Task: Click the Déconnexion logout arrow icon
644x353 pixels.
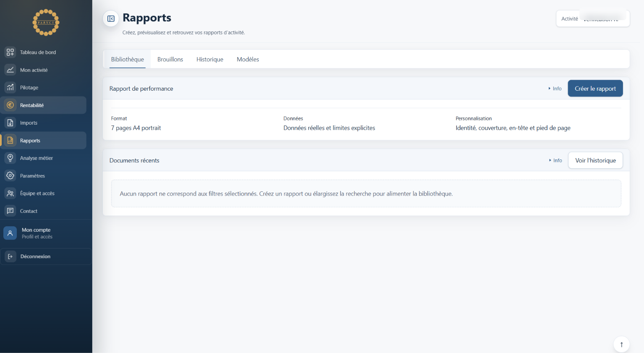Action: 10,256
